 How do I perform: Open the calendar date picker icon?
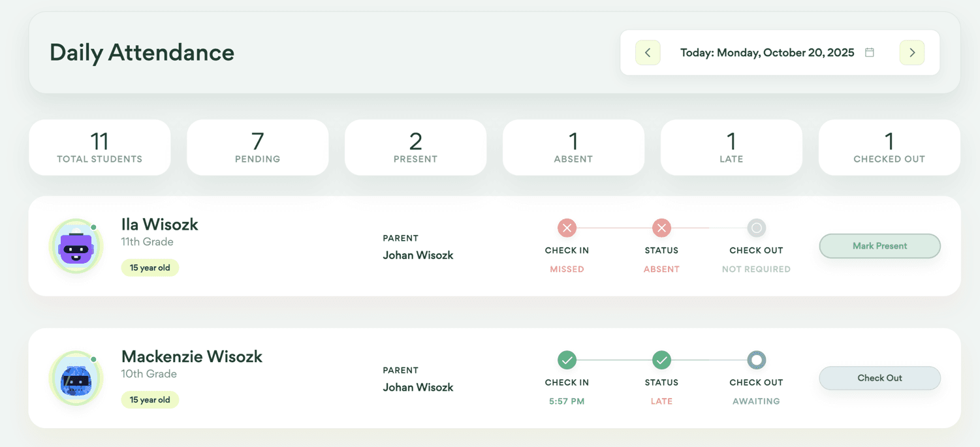coord(870,53)
